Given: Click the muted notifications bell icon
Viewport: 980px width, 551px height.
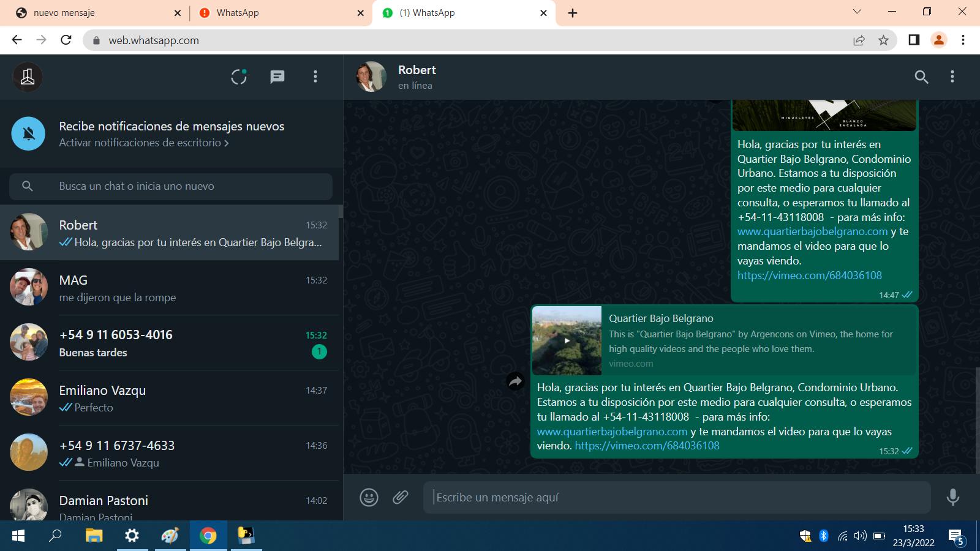Looking at the screenshot, I should click(x=28, y=133).
